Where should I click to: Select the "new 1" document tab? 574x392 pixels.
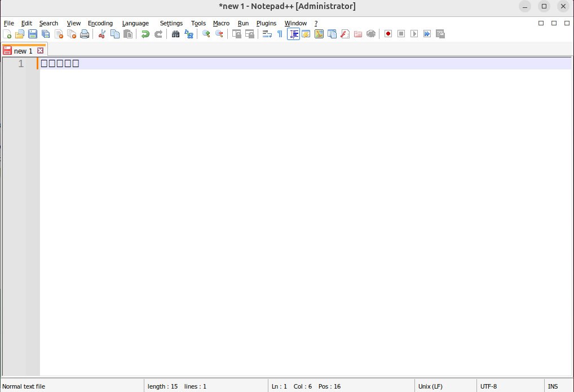23,51
